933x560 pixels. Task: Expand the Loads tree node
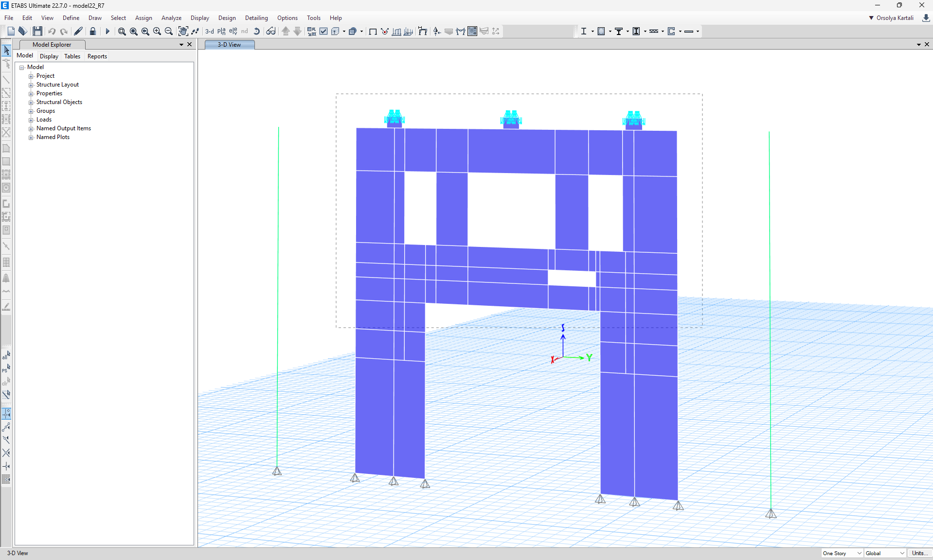pyautogui.click(x=31, y=120)
